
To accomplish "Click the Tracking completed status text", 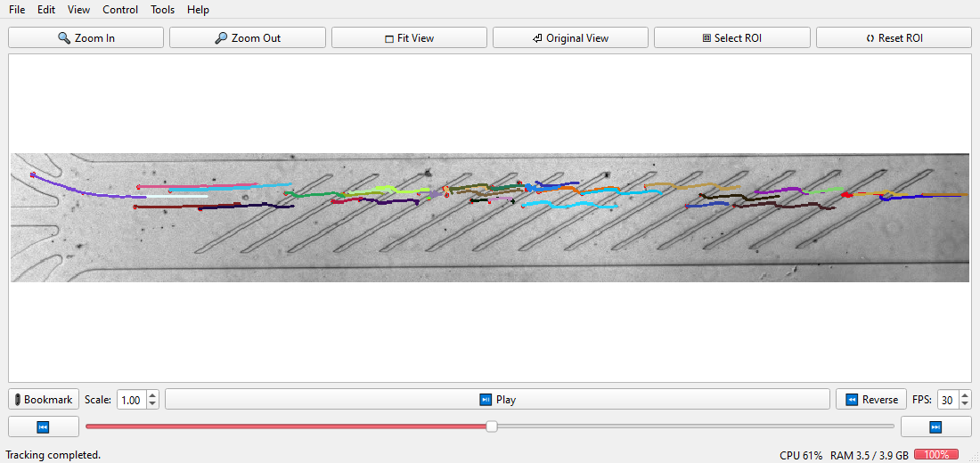I will click(x=53, y=455).
